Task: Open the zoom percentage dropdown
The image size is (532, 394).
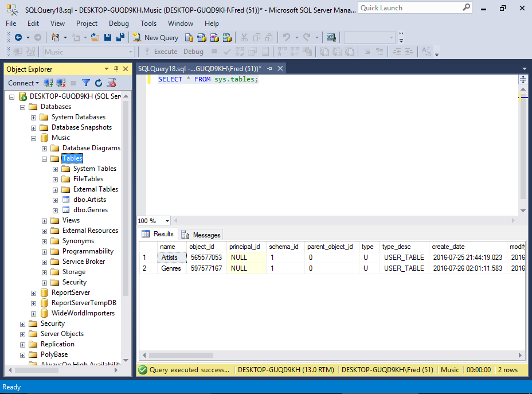Action: (167, 221)
